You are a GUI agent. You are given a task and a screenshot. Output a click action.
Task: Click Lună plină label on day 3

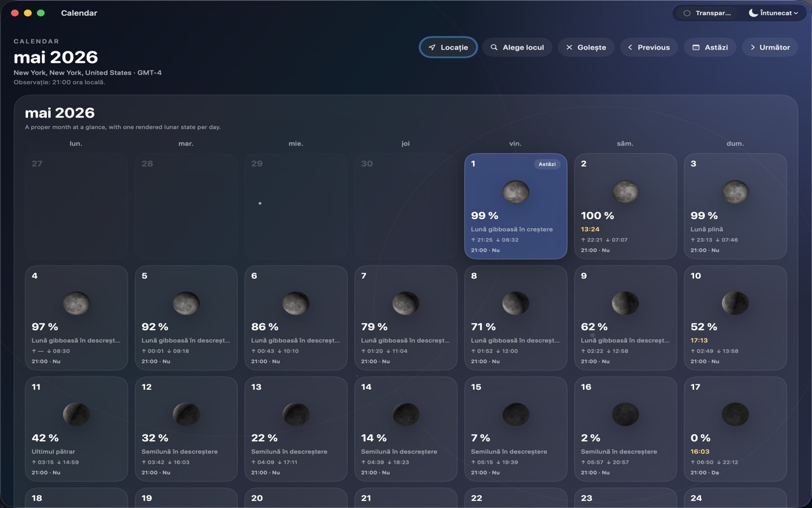[x=707, y=229]
